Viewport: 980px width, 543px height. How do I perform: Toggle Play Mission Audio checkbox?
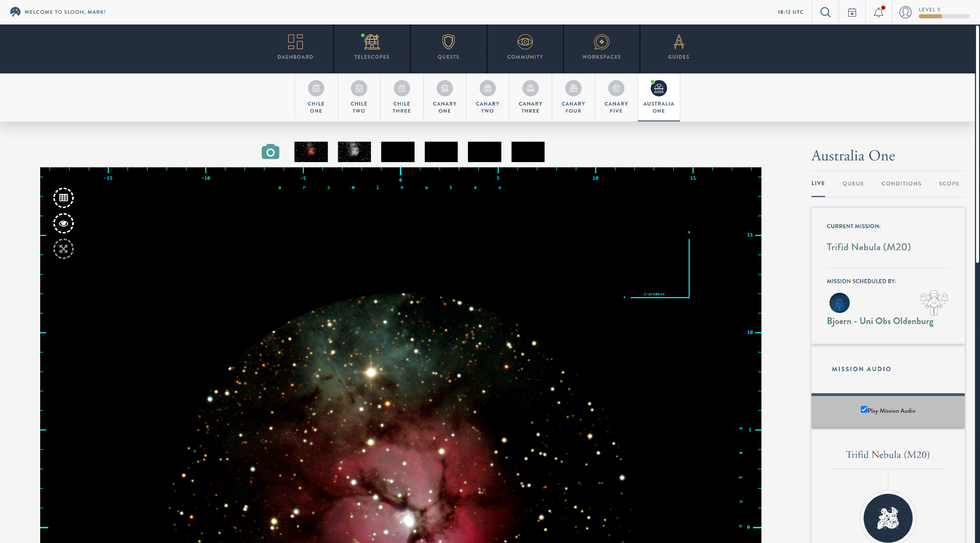click(x=864, y=410)
